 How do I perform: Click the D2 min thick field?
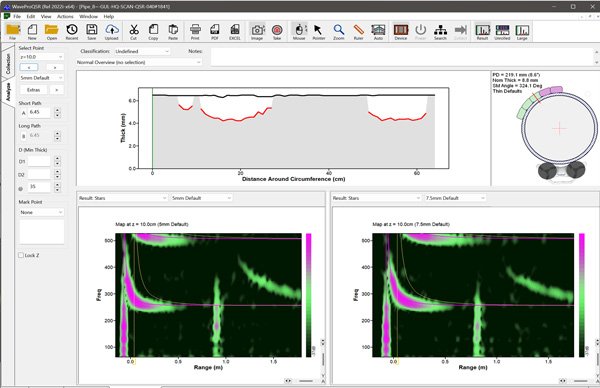39,174
